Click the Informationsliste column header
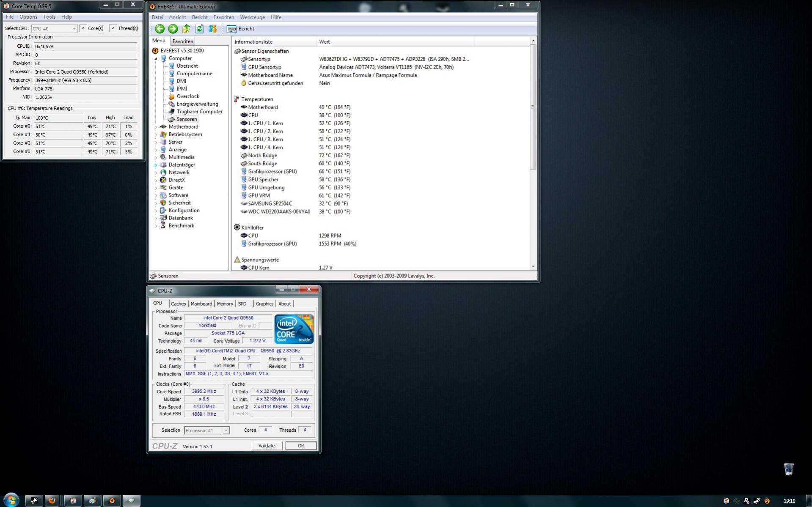The width and height of the screenshot is (812, 507). [x=274, y=42]
